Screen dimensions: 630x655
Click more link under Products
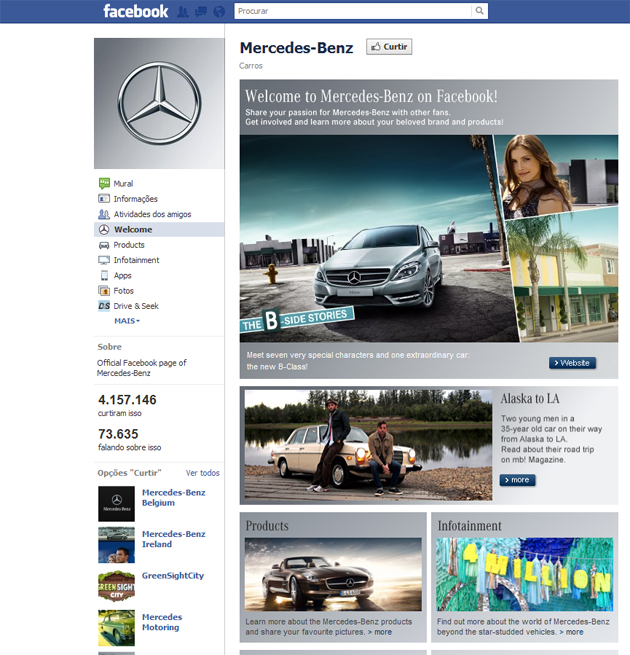tap(380, 632)
